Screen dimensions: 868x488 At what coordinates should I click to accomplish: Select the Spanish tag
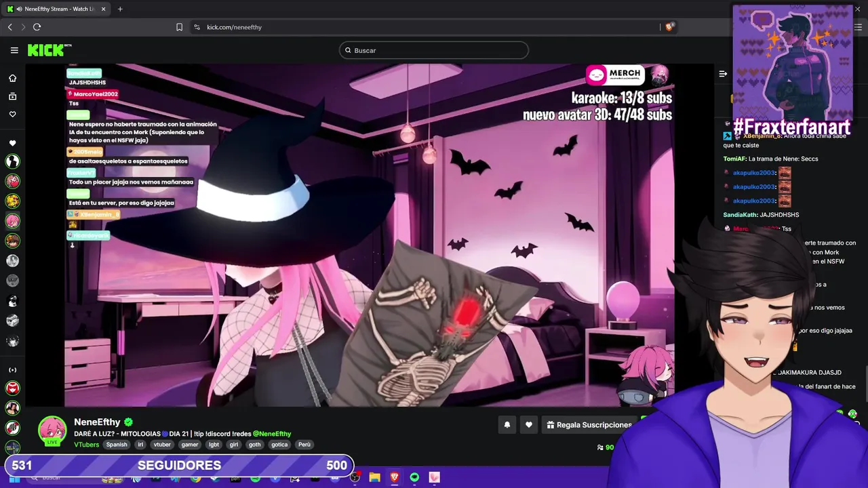click(117, 445)
